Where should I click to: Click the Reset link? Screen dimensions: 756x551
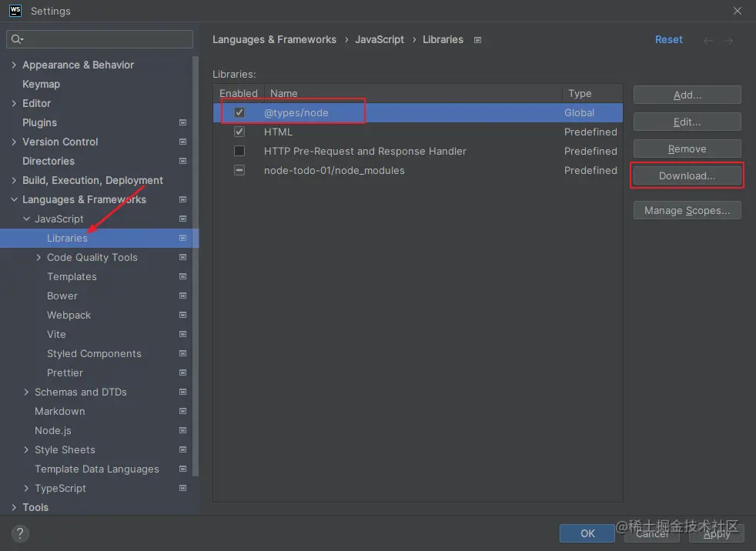point(669,39)
